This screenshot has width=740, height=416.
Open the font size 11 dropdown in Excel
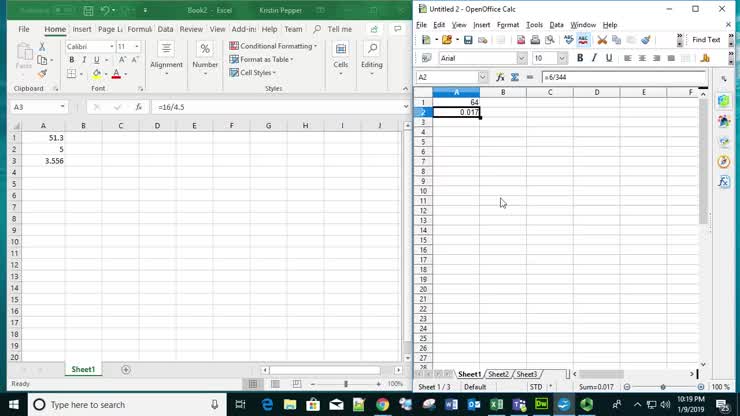click(x=137, y=46)
